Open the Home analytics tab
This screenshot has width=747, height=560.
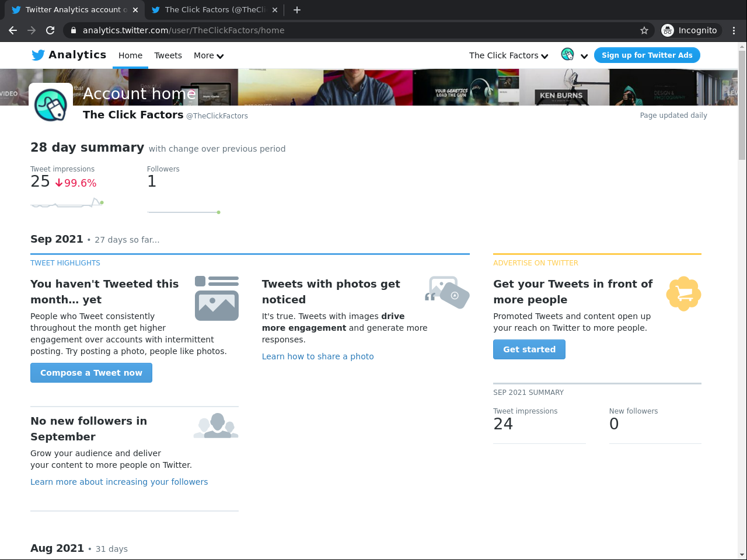click(130, 55)
